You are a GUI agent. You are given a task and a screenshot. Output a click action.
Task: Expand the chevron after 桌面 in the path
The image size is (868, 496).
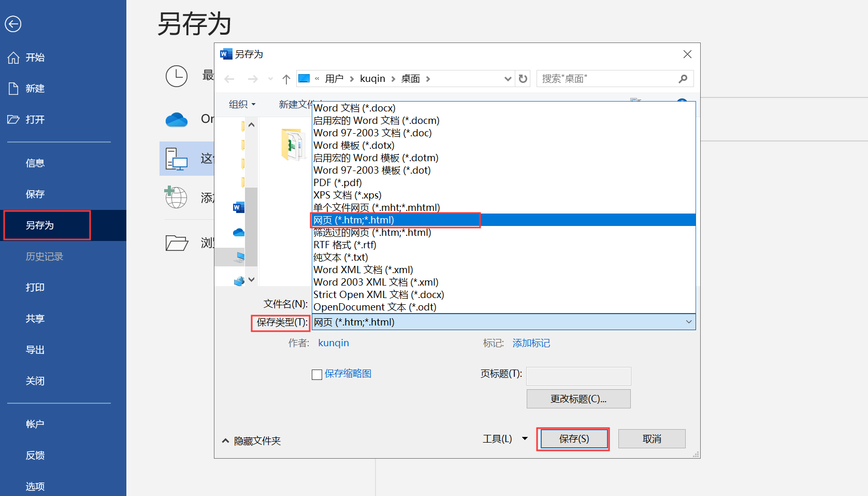click(428, 79)
